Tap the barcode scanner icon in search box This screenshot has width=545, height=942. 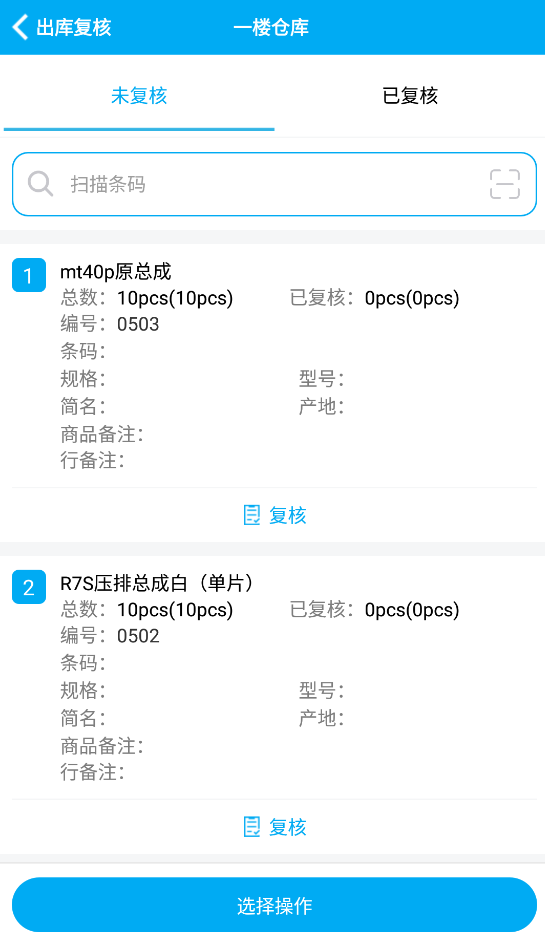coord(505,184)
